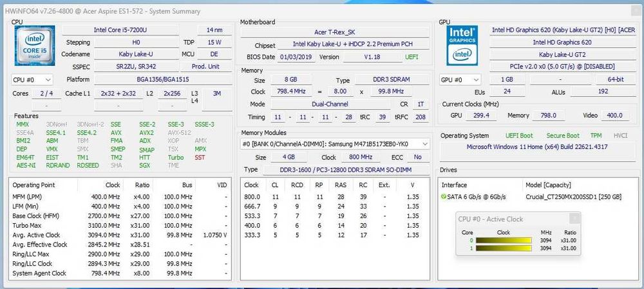Click the Secure Boot indicator

(563, 135)
